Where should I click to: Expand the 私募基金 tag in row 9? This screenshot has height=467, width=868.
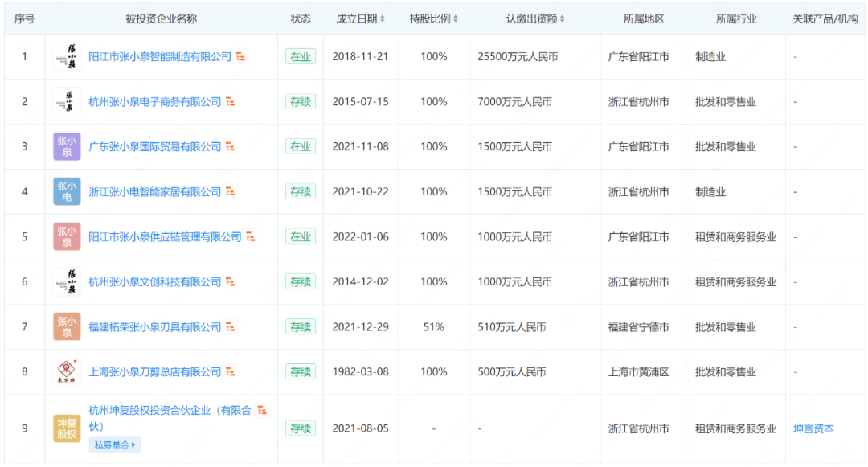[x=115, y=444]
